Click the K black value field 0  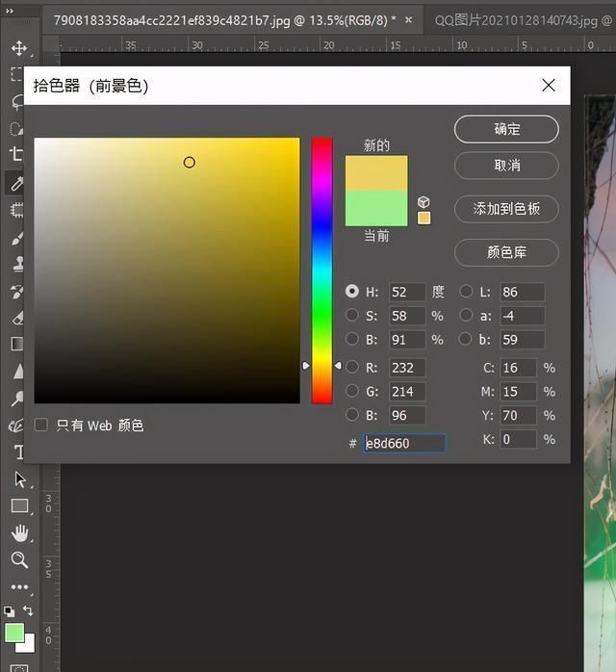coord(518,439)
